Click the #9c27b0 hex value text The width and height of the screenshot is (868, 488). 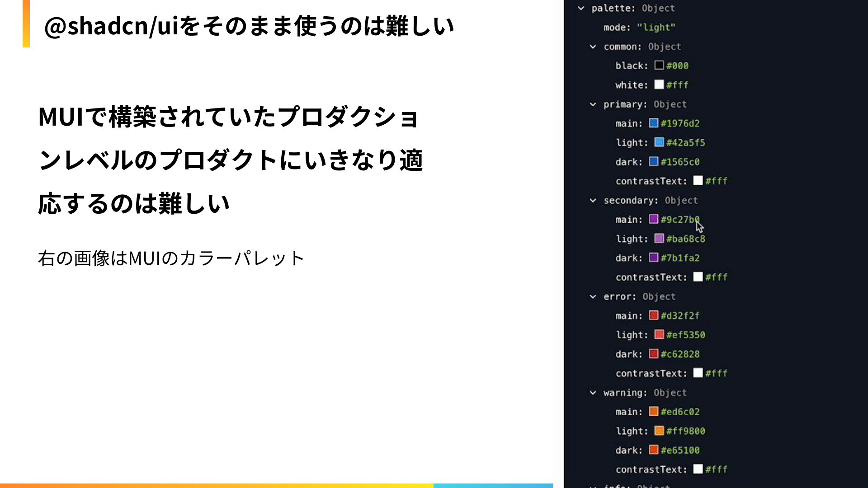[x=680, y=220]
